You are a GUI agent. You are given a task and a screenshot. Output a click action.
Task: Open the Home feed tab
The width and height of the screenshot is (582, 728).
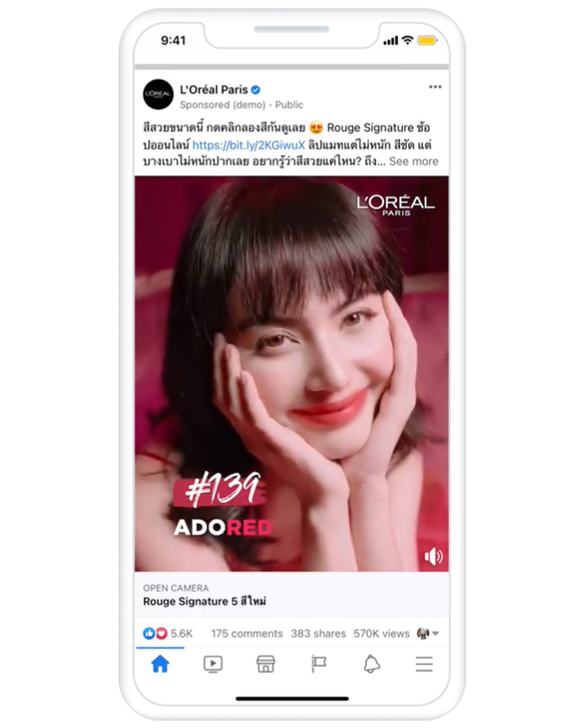pyautogui.click(x=160, y=664)
